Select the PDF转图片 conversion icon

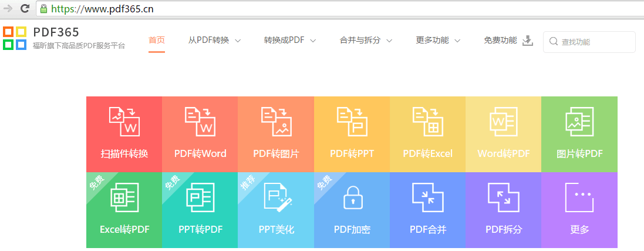pos(276,121)
